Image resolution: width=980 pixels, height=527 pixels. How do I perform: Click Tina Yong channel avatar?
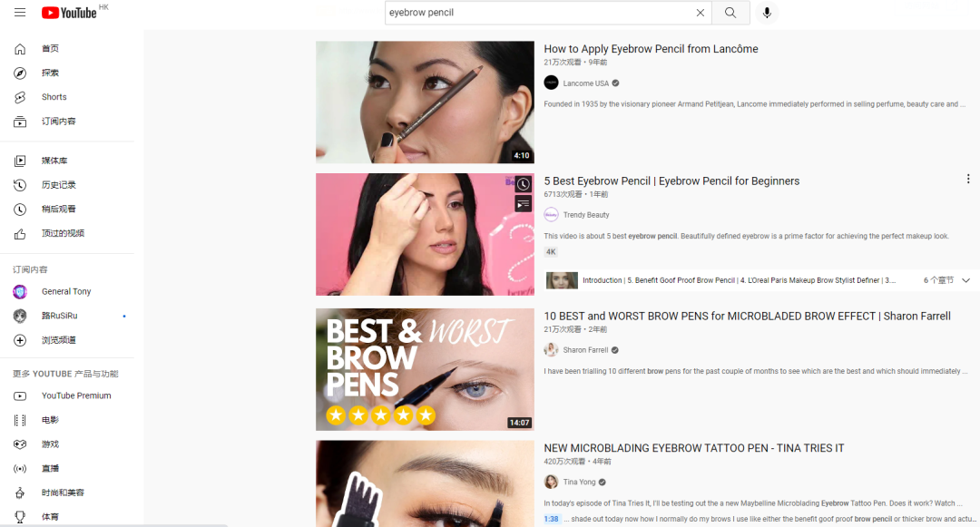point(552,482)
